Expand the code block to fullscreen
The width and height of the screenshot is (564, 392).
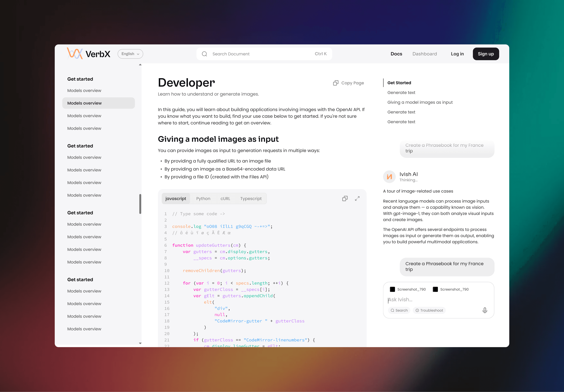click(x=357, y=199)
